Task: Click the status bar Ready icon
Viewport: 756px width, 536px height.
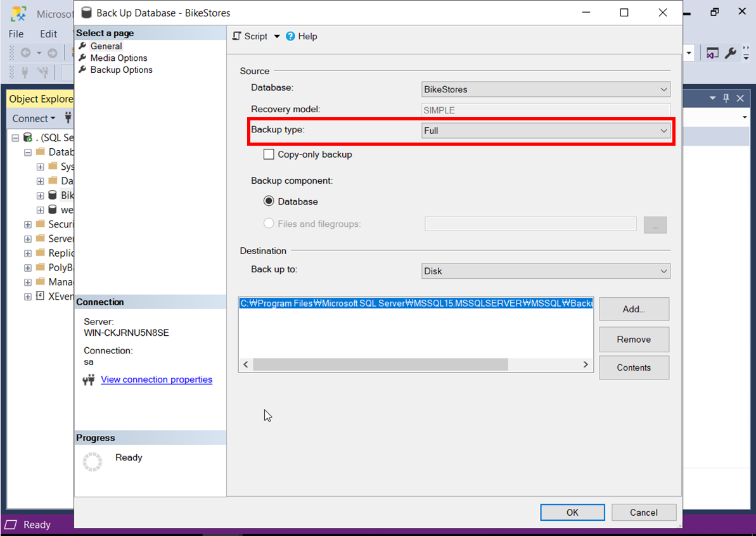Action: (11, 525)
